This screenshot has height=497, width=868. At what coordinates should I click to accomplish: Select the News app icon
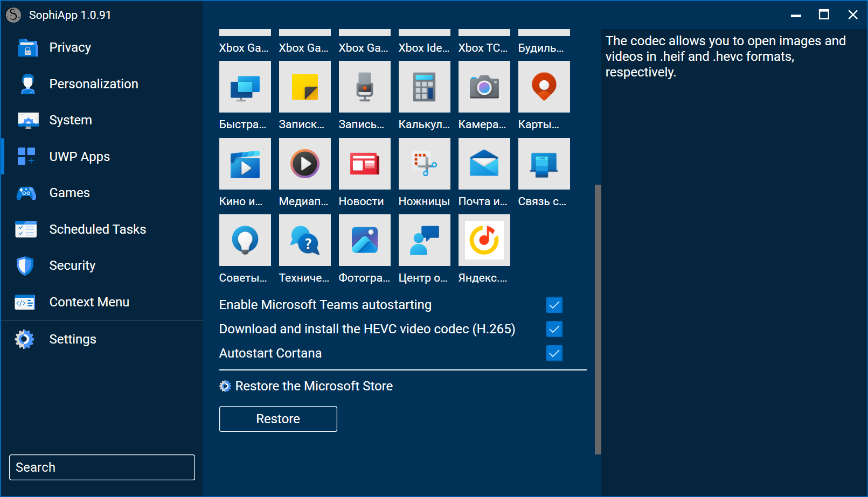click(364, 164)
